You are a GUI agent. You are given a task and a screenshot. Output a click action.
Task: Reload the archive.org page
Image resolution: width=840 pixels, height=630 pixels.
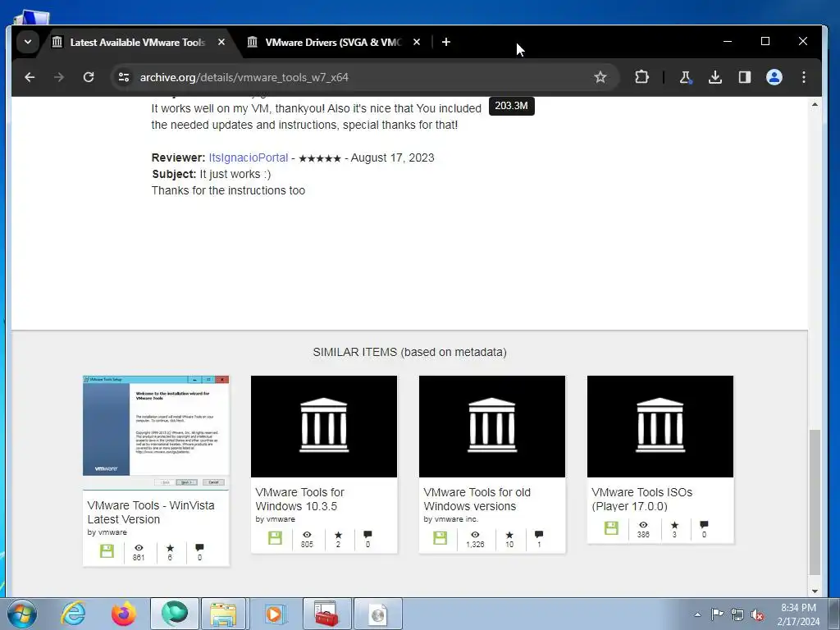point(89,77)
